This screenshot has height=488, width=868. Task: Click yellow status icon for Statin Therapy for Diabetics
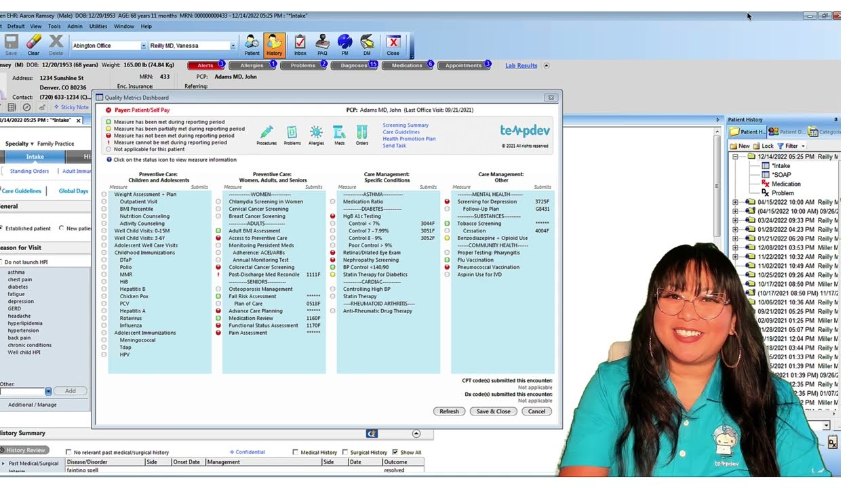[333, 274]
